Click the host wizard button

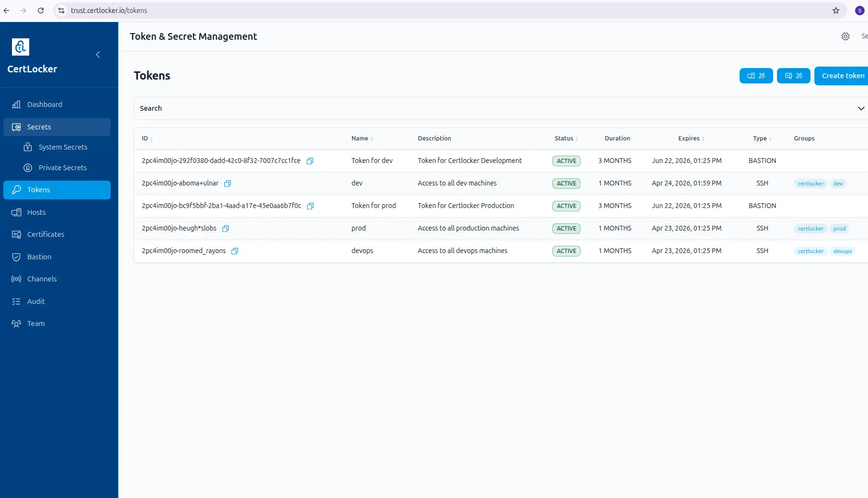click(756, 76)
